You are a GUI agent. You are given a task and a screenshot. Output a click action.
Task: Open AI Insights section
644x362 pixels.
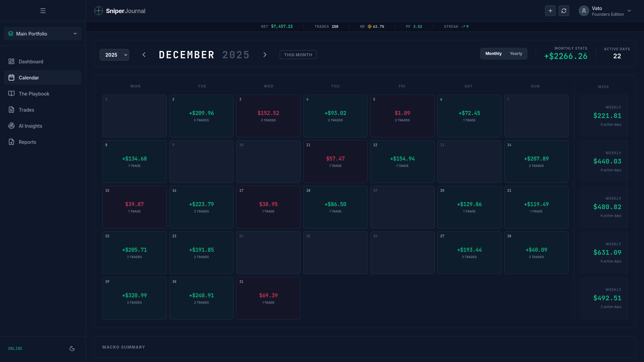click(x=43, y=126)
